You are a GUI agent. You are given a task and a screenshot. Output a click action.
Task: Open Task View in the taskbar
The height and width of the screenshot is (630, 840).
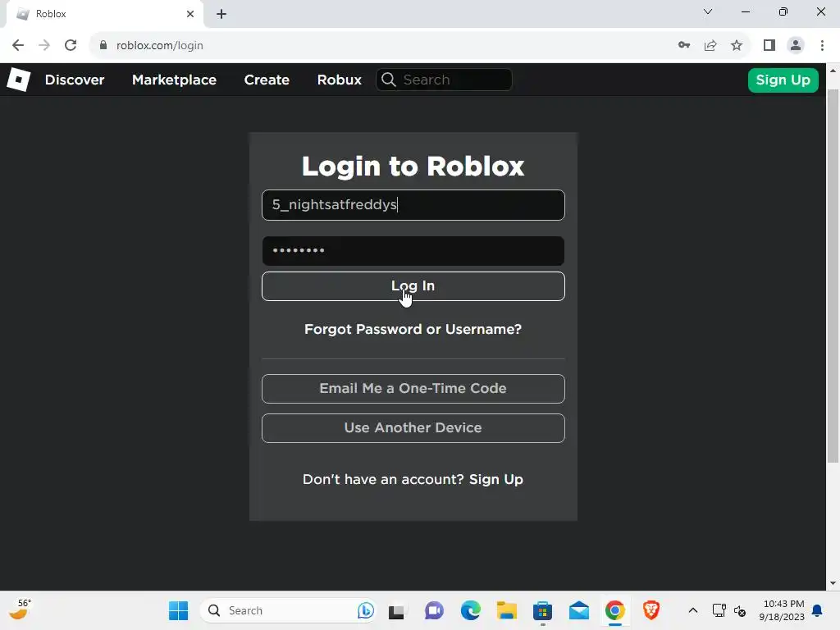pyautogui.click(x=396, y=611)
